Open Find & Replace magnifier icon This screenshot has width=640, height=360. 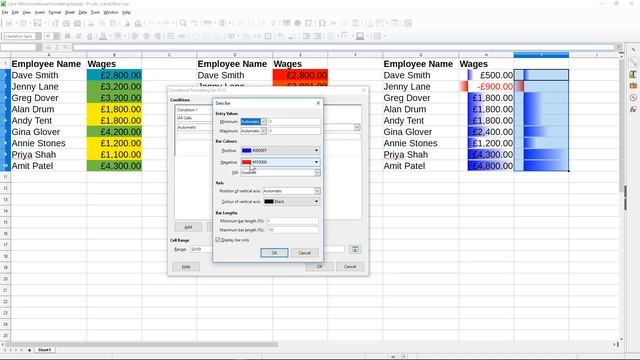tap(183, 23)
